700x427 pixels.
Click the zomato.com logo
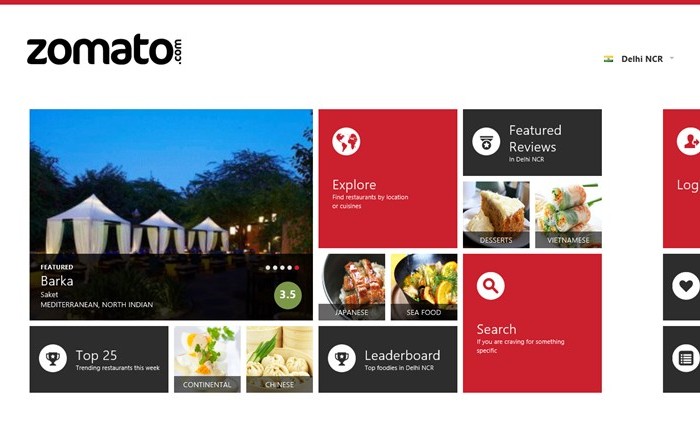click(104, 50)
